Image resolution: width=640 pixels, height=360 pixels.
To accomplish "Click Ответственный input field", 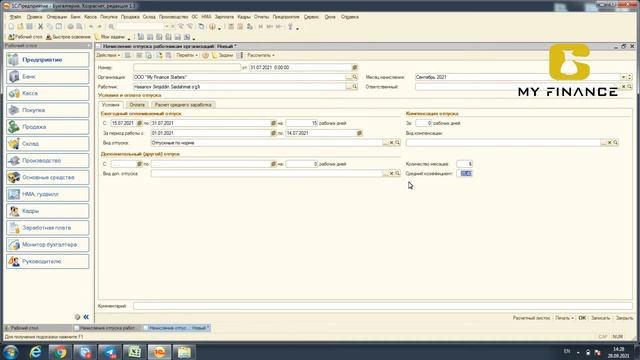I will click(x=518, y=87).
